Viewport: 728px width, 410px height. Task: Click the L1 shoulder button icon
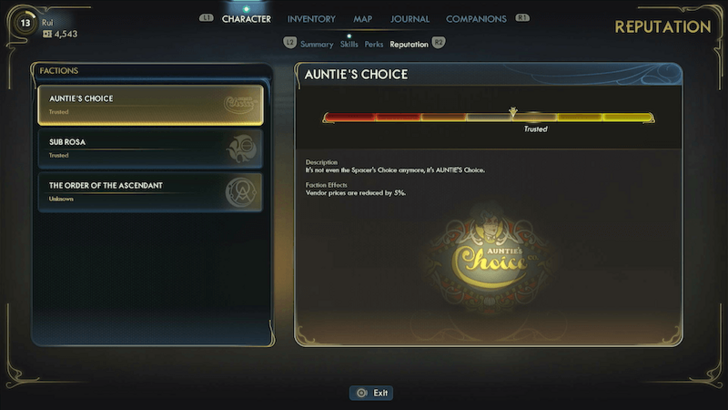[x=206, y=18]
